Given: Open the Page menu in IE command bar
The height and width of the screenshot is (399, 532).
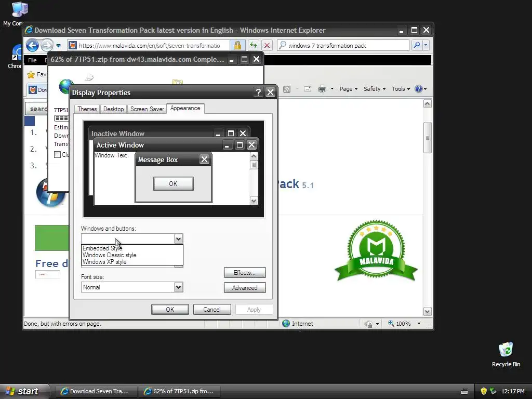Looking at the screenshot, I should [348, 89].
